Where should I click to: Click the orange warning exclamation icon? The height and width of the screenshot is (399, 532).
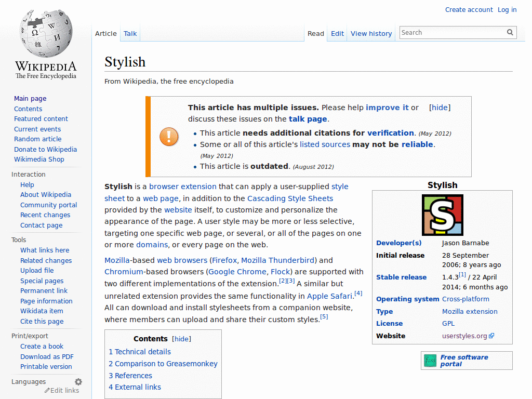click(169, 137)
